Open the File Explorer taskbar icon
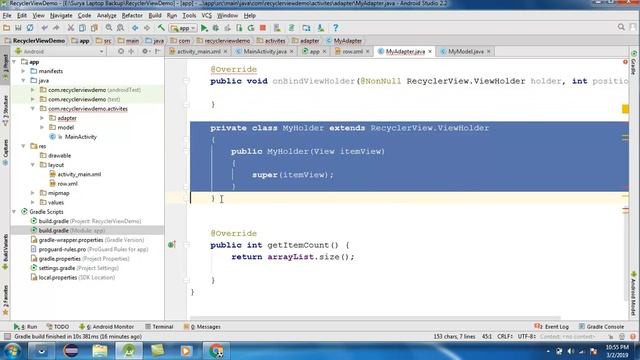 100,351
